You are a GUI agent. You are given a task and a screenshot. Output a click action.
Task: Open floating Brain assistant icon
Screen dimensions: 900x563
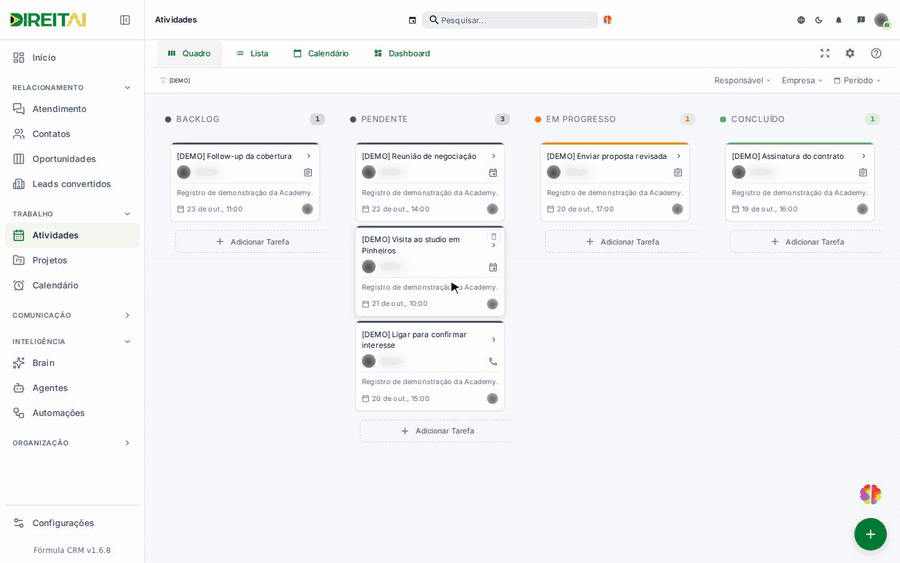click(x=870, y=494)
